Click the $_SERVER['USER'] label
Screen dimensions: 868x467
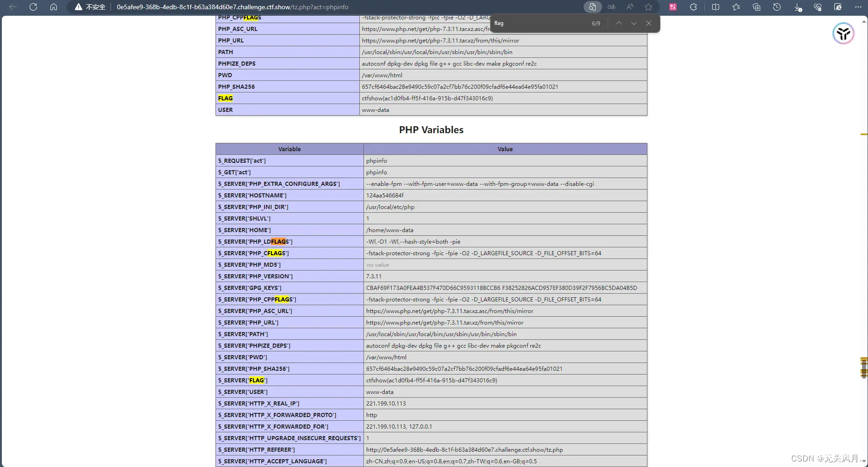click(x=243, y=392)
